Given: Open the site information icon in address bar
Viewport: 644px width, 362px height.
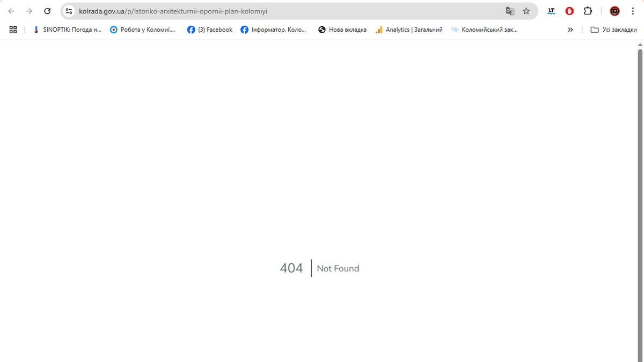Looking at the screenshot, I should pyautogui.click(x=69, y=11).
